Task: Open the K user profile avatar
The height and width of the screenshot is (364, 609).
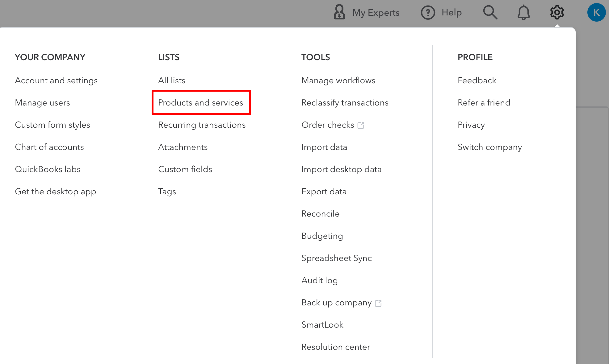Action: coord(596,12)
